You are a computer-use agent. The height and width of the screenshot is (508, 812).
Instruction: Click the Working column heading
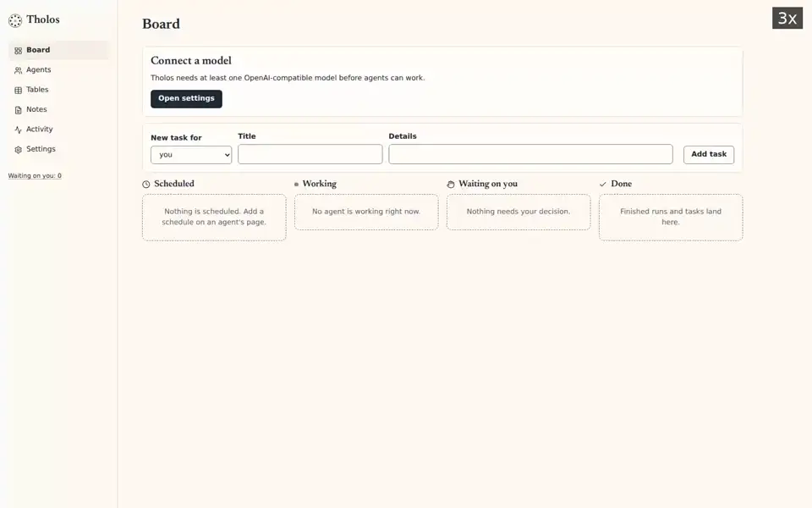pyautogui.click(x=320, y=184)
